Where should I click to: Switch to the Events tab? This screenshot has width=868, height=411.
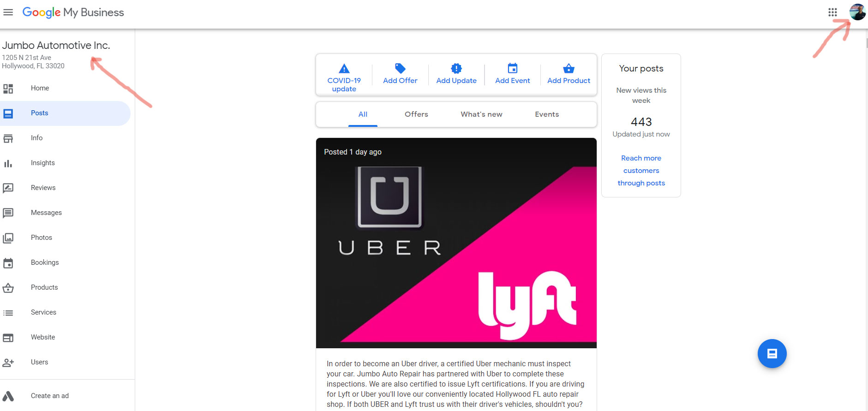pyautogui.click(x=547, y=114)
